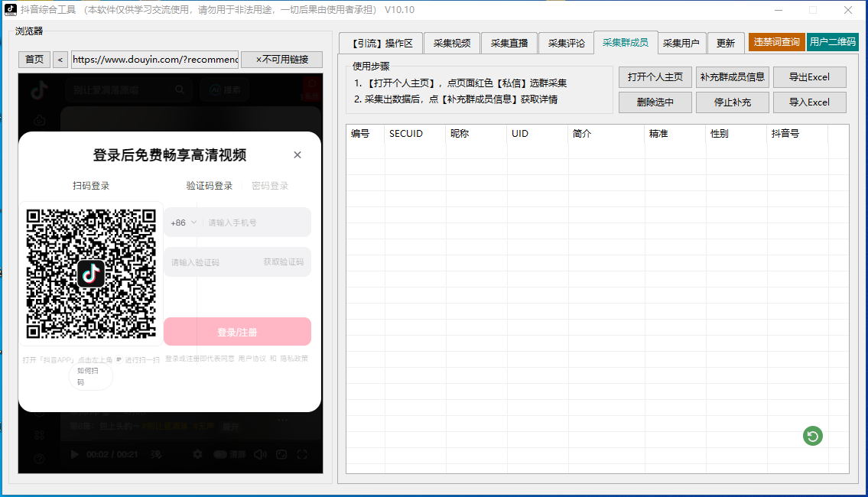Viewport: 868px width, 497px height.
Task: Click the question-mark help icon in sidebar
Action: click(38, 458)
